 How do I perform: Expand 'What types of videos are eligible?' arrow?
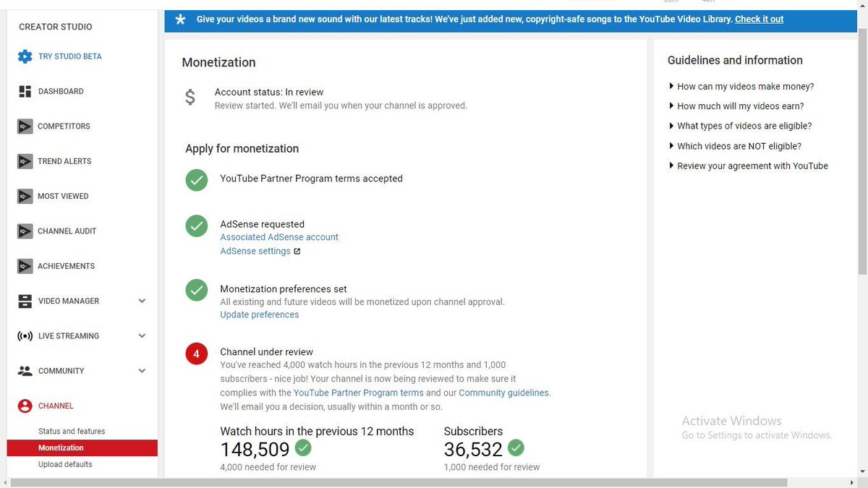671,126
